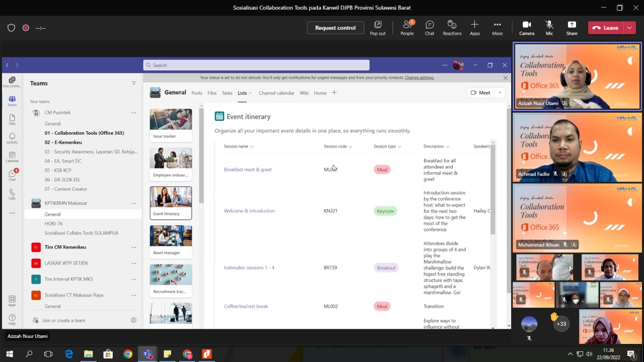Image resolution: width=644 pixels, height=362 pixels.
Task: Open Files in shared Teams sidebar
Action: pyautogui.click(x=12, y=119)
